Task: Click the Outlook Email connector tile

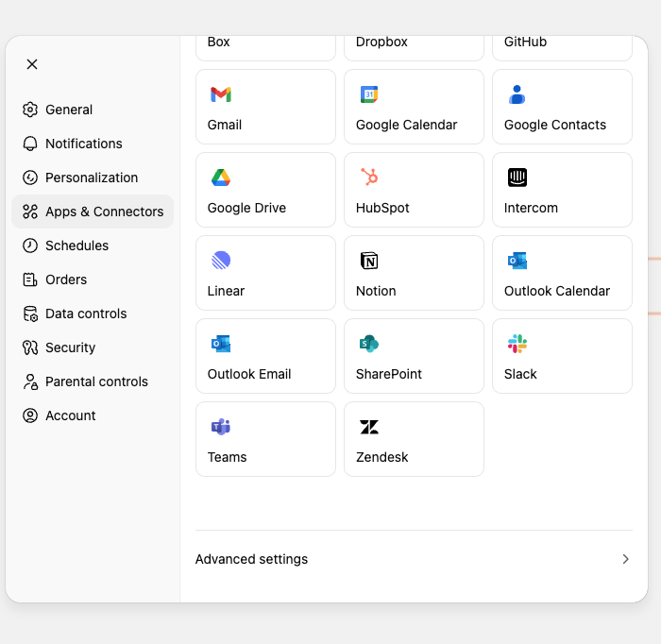Action: point(265,356)
